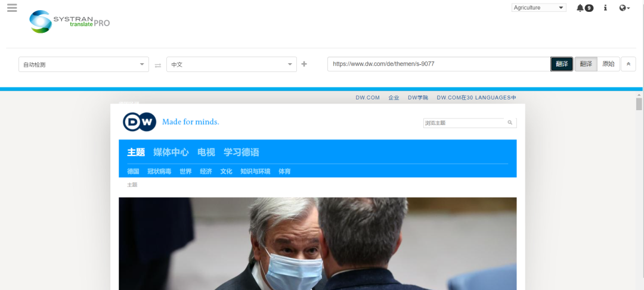The image size is (644, 290).
Task: Click the search magnifier icon
Action: coord(510,123)
